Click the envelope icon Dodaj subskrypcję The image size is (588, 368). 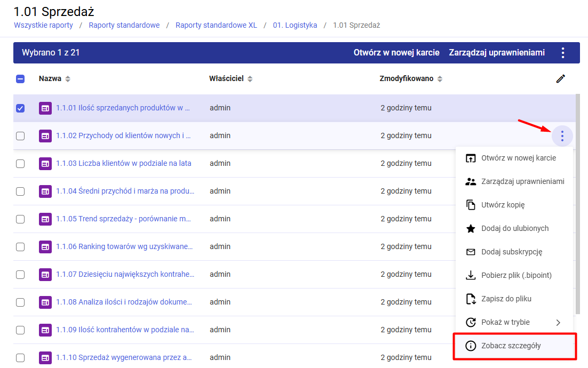pos(471,252)
